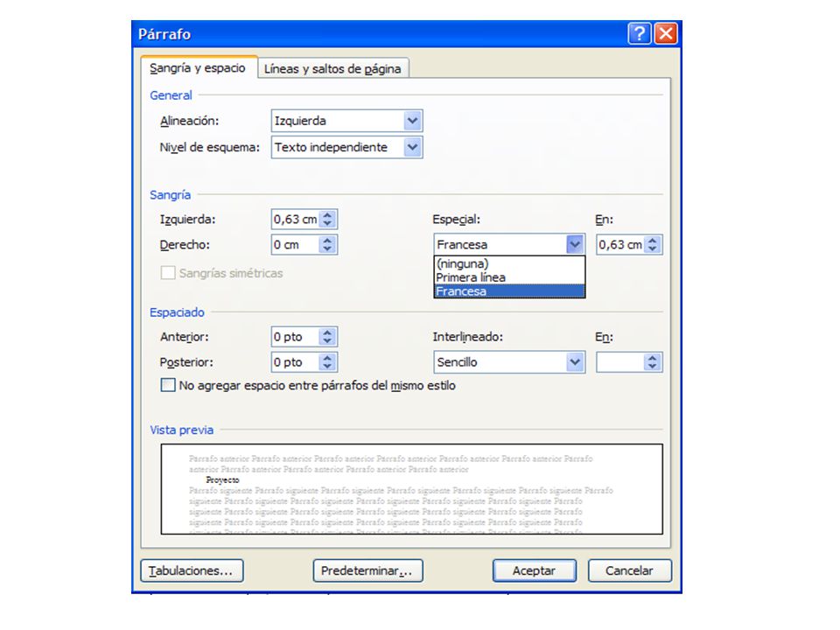
Task: Click the special indent 0,63 cm En field
Action: pyautogui.click(x=620, y=245)
